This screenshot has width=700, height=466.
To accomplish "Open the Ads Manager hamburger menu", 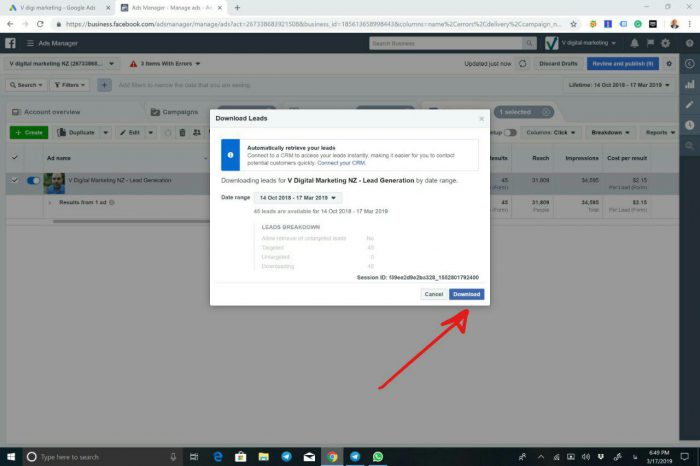I will 30,43.
